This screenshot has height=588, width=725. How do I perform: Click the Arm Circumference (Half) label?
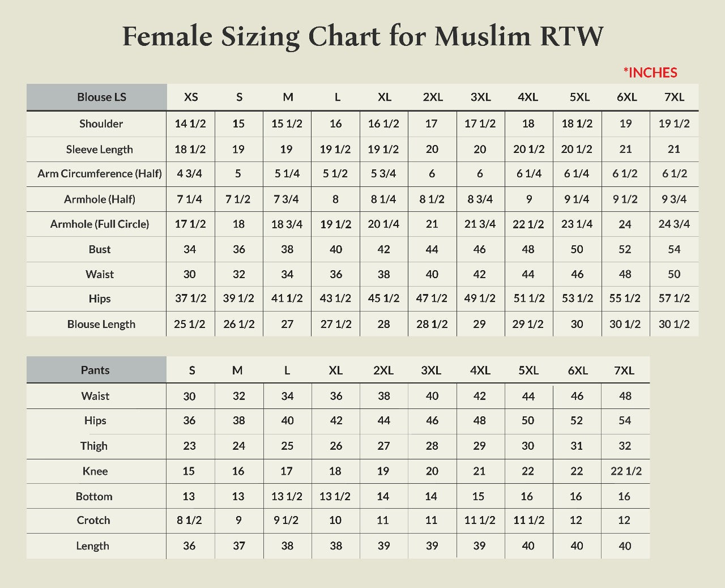95,174
